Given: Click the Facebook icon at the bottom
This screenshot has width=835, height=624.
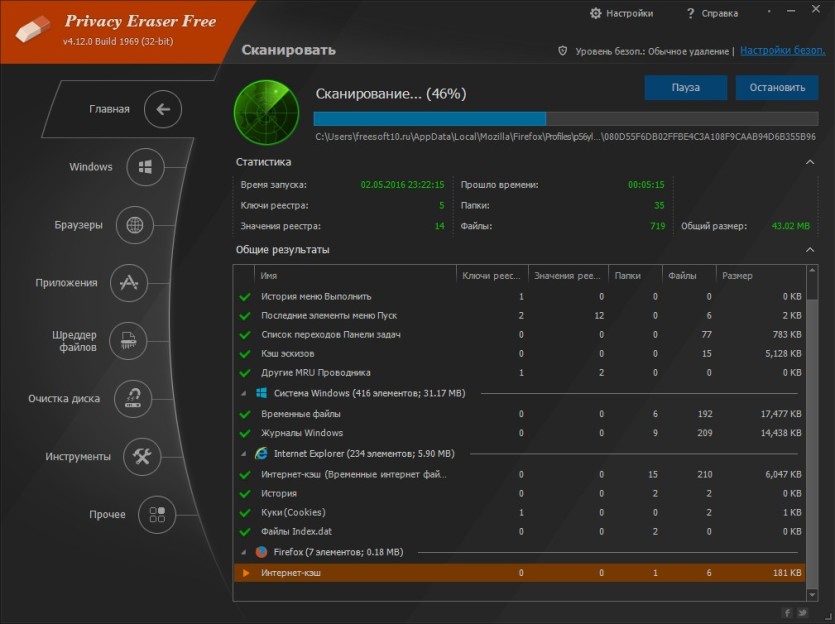Looking at the screenshot, I should (787, 613).
